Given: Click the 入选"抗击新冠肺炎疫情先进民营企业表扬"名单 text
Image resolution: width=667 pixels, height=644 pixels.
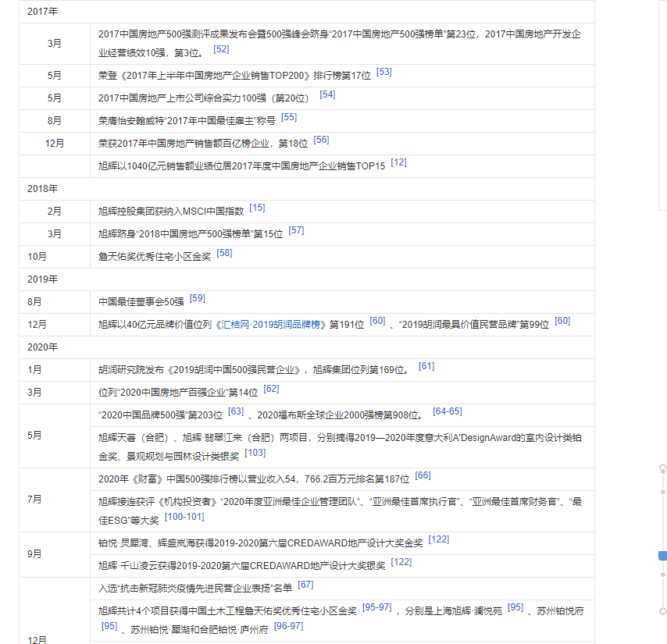Looking at the screenshot, I should coord(195,589).
